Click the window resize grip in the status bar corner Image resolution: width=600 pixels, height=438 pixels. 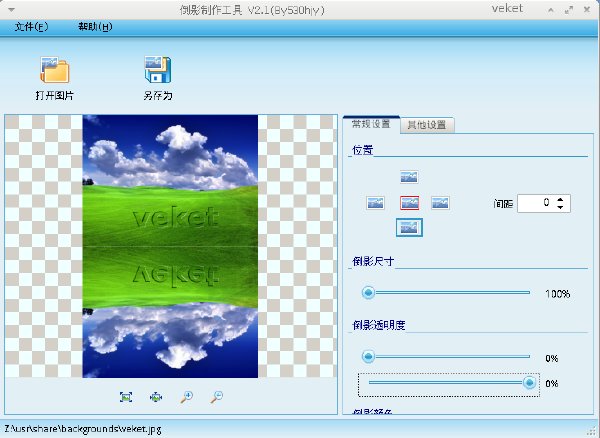click(x=593, y=431)
